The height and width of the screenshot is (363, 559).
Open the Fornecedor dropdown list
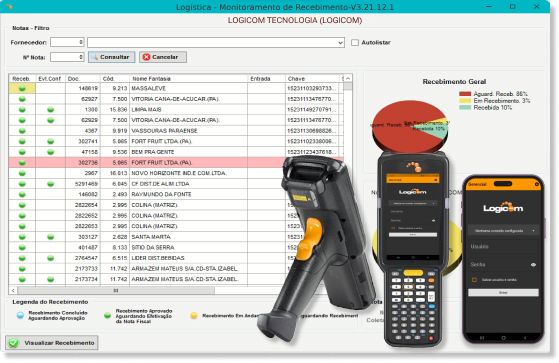[340, 43]
